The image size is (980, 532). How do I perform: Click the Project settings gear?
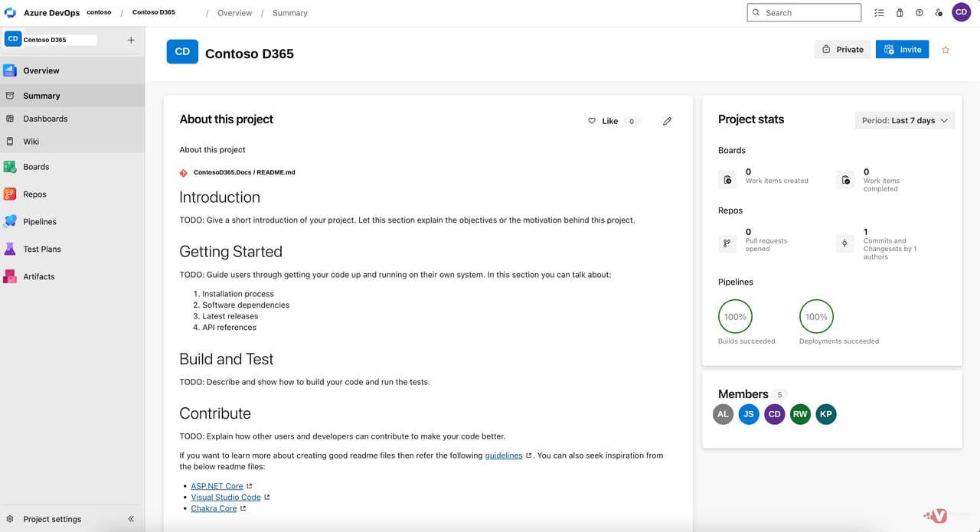click(10, 519)
